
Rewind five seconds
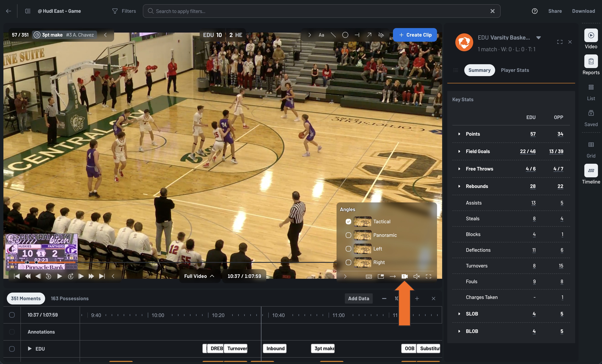coord(48,276)
